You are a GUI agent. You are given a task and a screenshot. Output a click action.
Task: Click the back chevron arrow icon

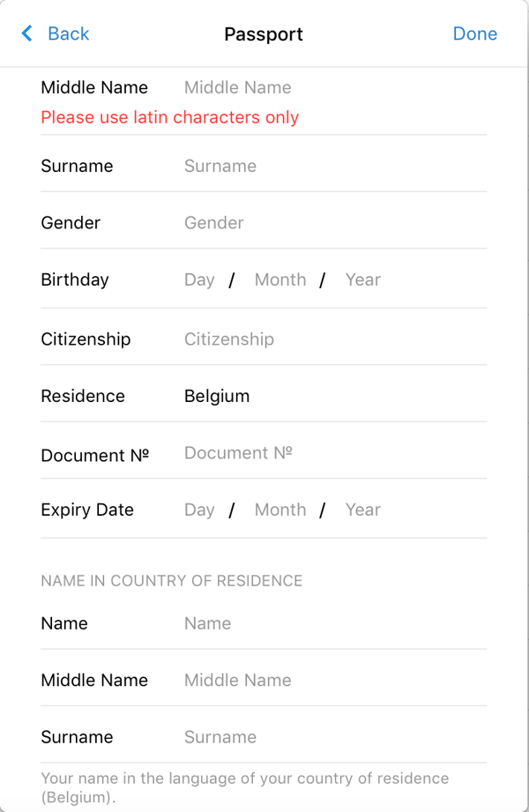coord(26,34)
